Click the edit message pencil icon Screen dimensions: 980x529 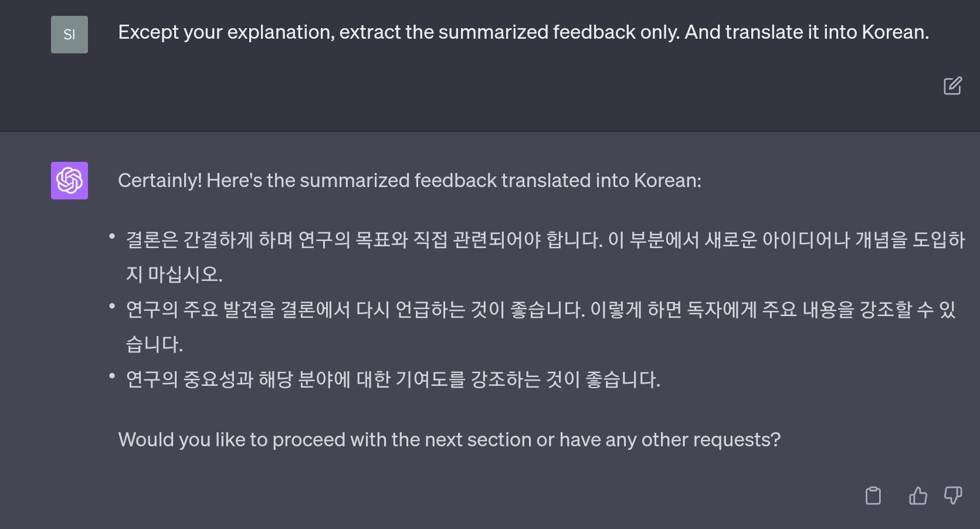click(952, 86)
